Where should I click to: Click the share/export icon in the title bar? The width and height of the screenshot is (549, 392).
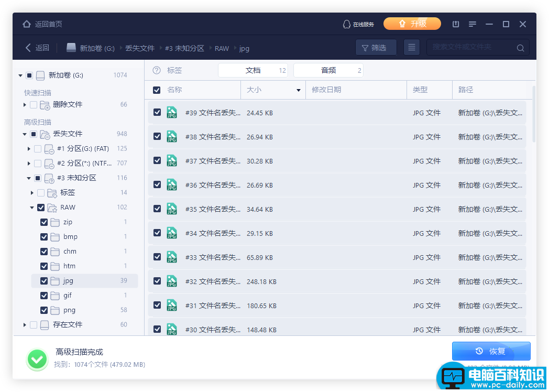456,24
